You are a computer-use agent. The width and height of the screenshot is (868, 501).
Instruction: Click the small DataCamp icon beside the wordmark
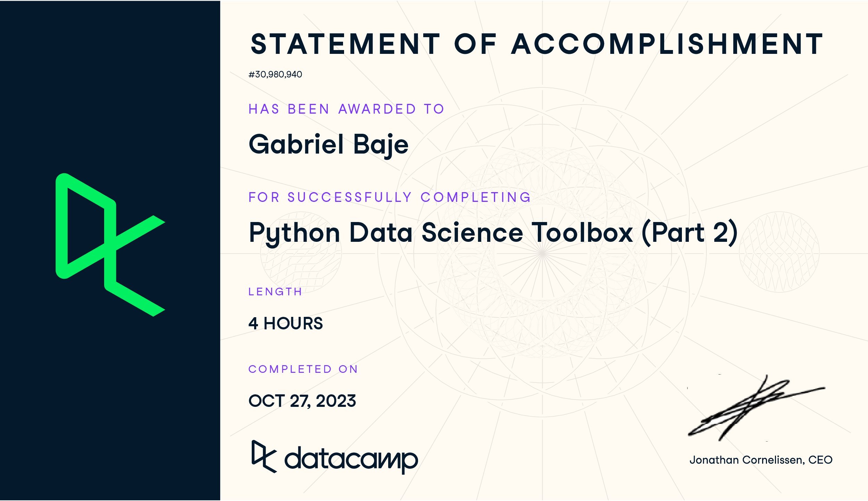tap(264, 457)
